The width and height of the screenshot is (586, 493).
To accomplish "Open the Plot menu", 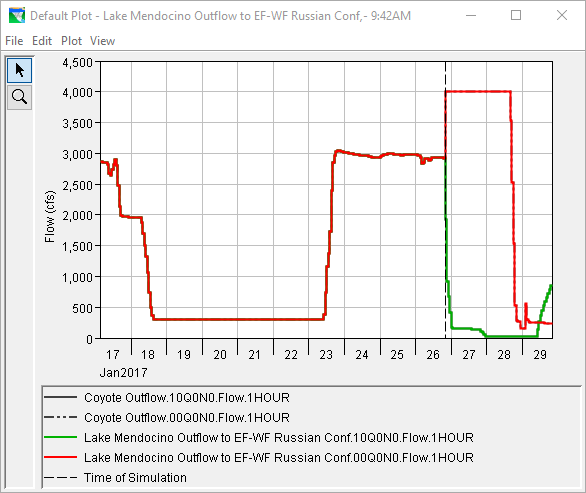I will pyautogui.click(x=71, y=41).
